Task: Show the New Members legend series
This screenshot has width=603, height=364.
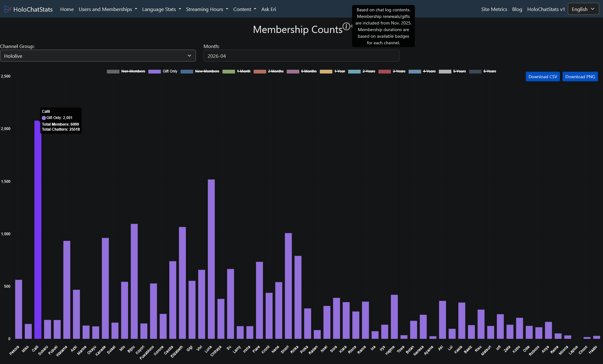Action: coord(200,71)
